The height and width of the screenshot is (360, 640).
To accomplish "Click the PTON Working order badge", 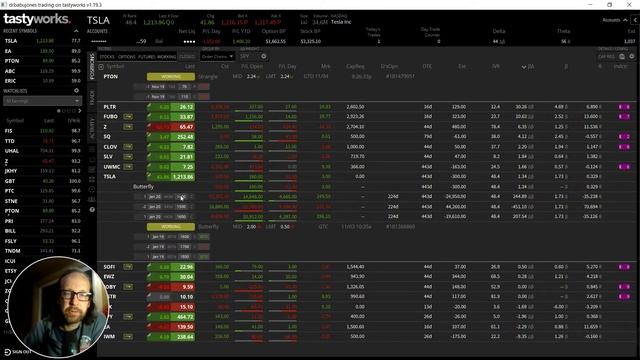I will (x=171, y=77).
